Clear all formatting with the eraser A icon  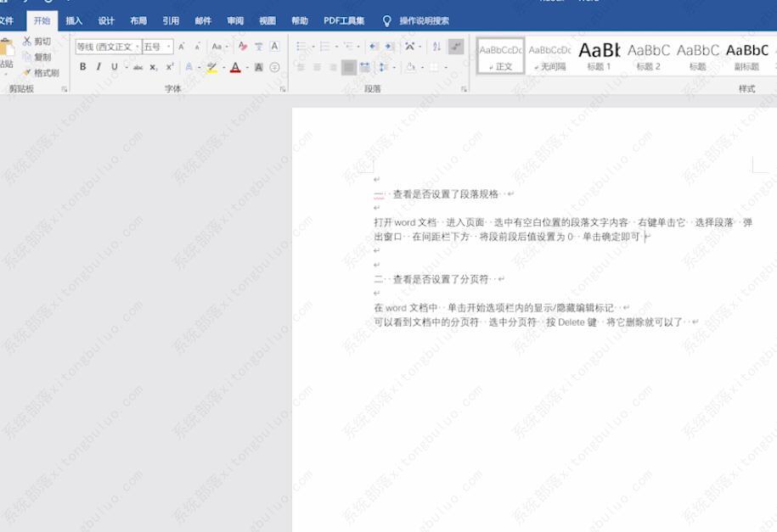pyautogui.click(x=242, y=47)
